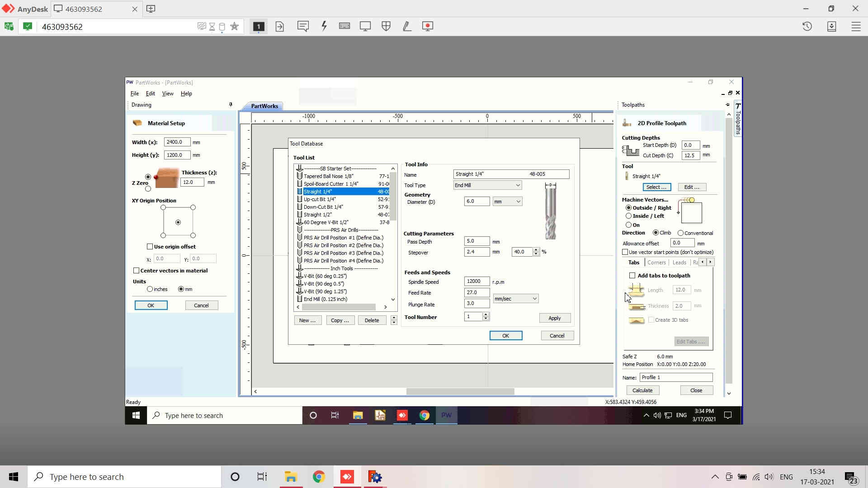The width and height of the screenshot is (868, 488).
Task: Open AnyDesk keyboard settings icon
Action: 344,26
